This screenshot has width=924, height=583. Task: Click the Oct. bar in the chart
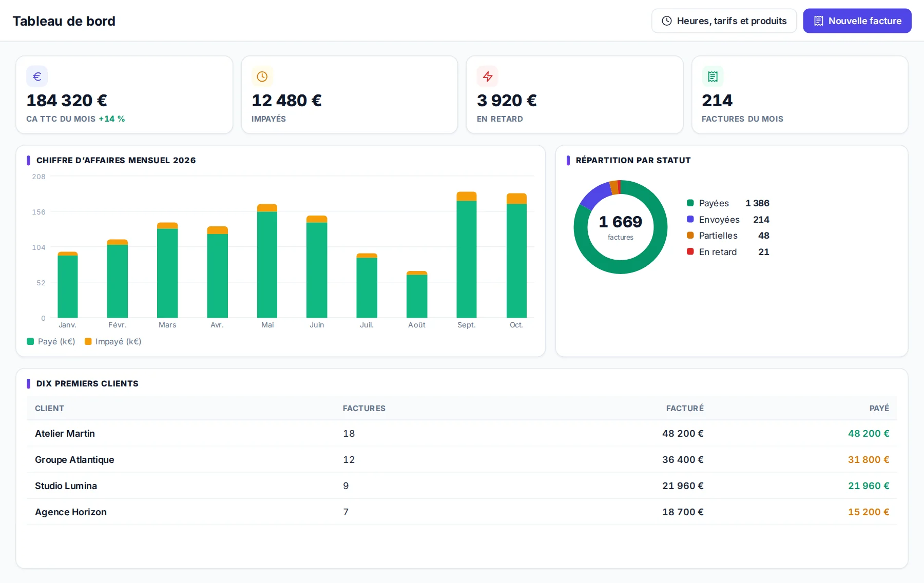tap(516, 256)
